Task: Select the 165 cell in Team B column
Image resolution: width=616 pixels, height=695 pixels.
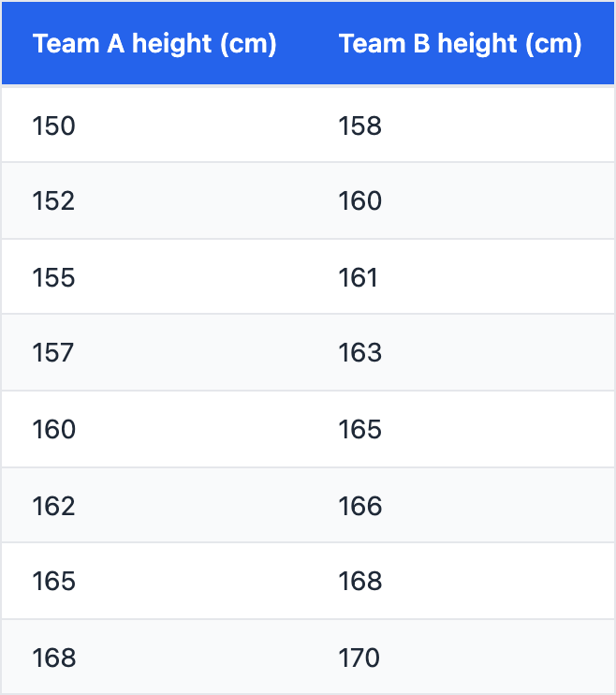Action: 360,430
